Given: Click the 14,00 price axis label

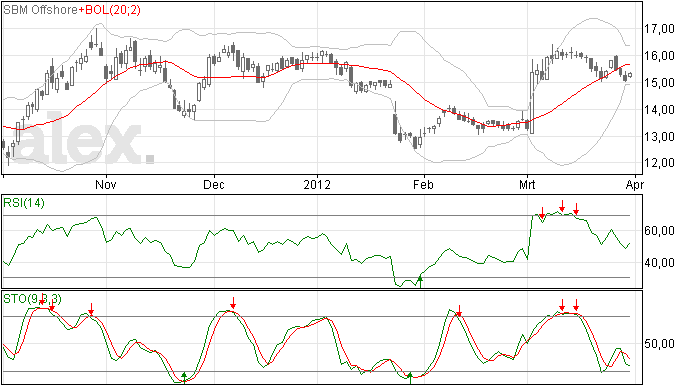Looking at the screenshot, I should (x=659, y=110).
